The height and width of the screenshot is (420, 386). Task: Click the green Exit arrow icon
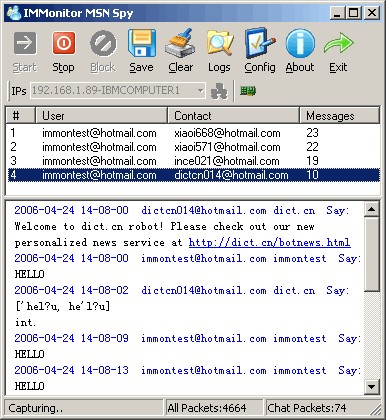(x=338, y=43)
